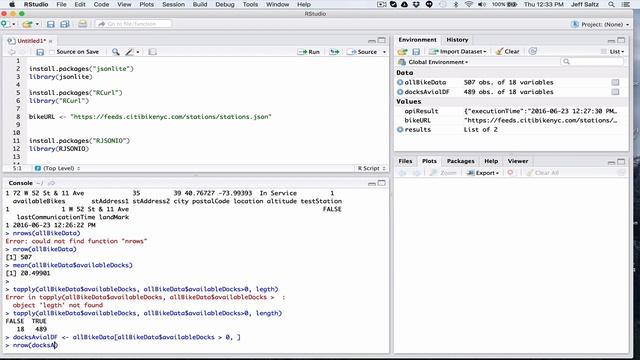Click the Apple menu icon
The height and width of the screenshot is (360, 640).
[x=11, y=4]
